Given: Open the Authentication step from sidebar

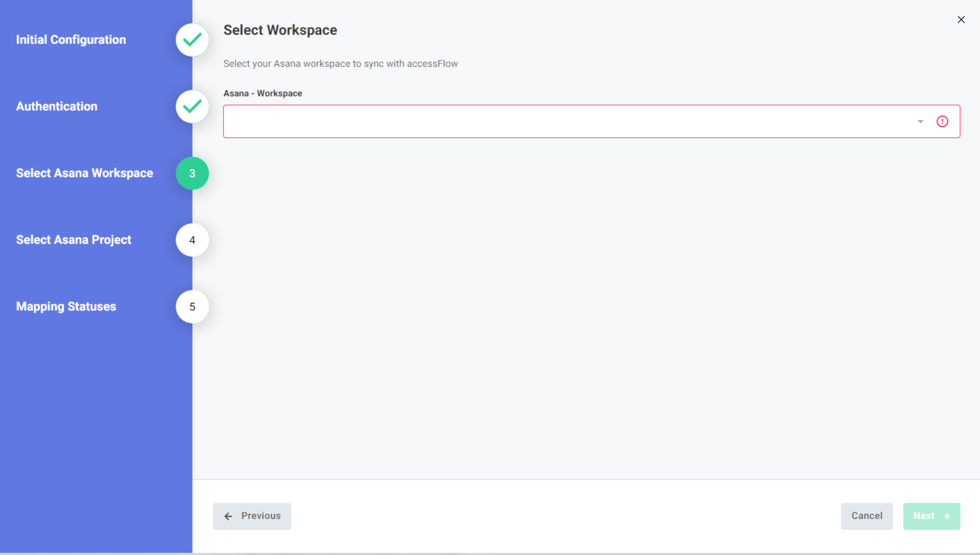Looking at the screenshot, I should click(57, 106).
